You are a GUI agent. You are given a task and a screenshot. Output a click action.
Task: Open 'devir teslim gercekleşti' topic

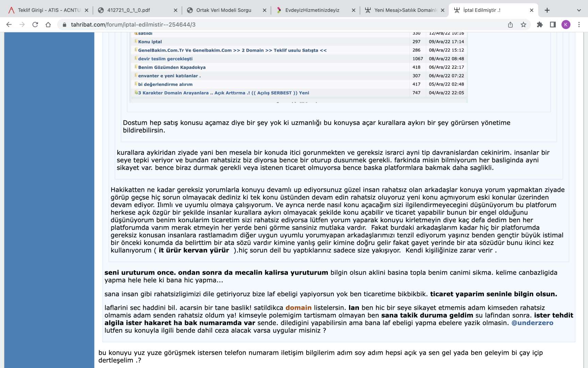click(165, 59)
